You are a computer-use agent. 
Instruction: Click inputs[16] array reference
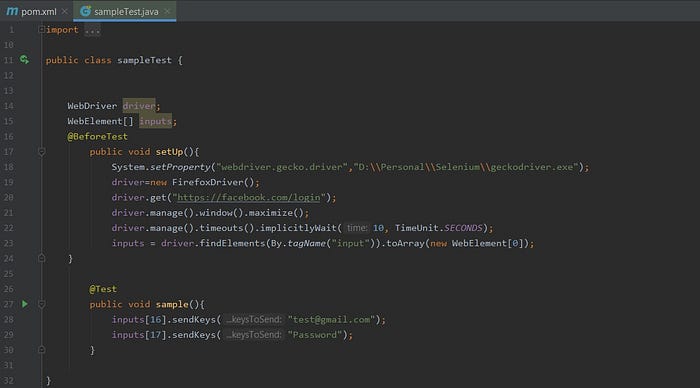click(x=139, y=319)
